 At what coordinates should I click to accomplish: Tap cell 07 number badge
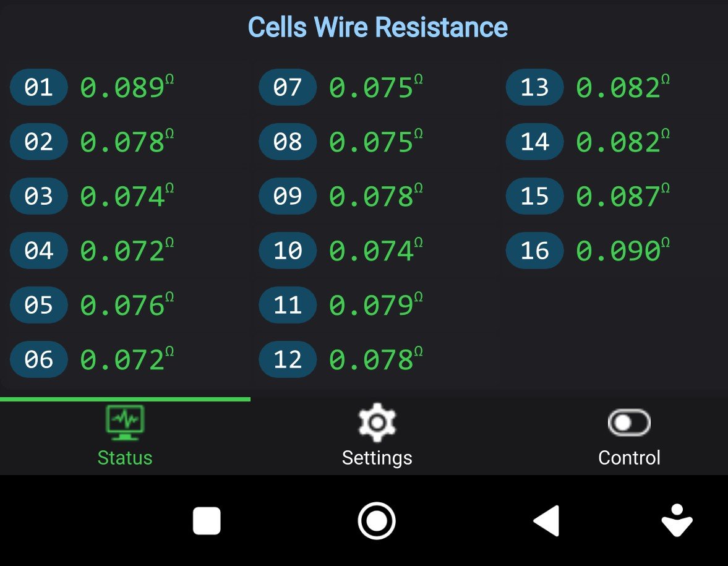click(288, 87)
